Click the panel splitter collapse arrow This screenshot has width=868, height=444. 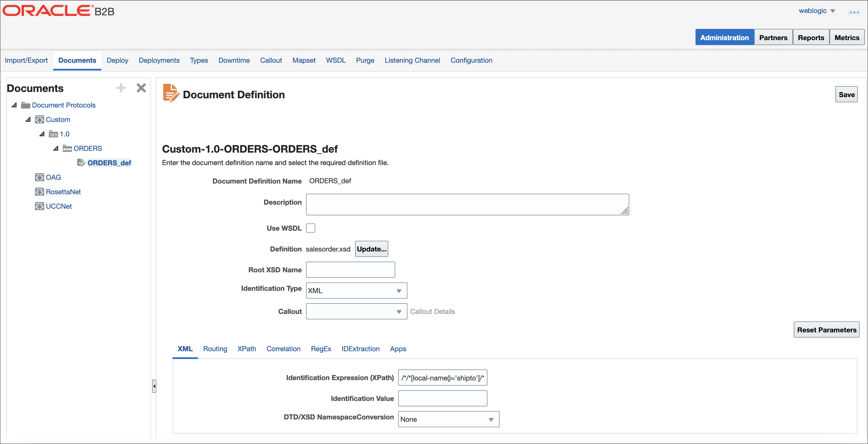154,386
